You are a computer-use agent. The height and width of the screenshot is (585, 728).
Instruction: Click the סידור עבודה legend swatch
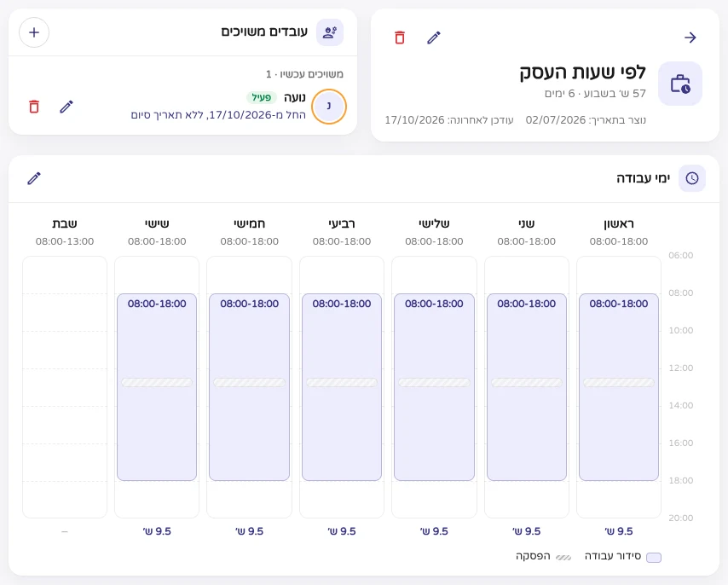[x=654, y=557]
